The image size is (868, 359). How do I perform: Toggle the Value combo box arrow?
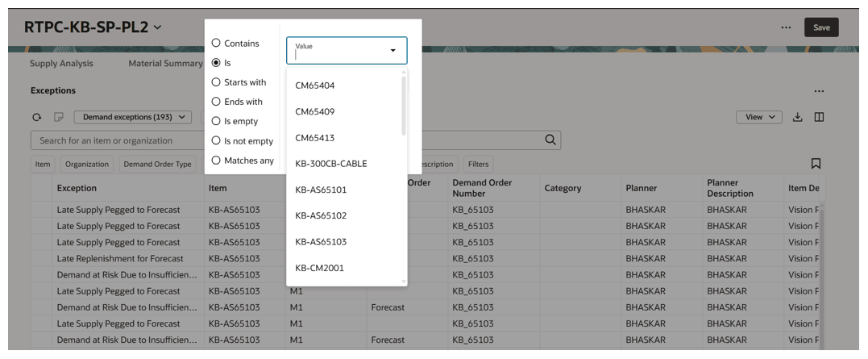pyautogui.click(x=392, y=50)
